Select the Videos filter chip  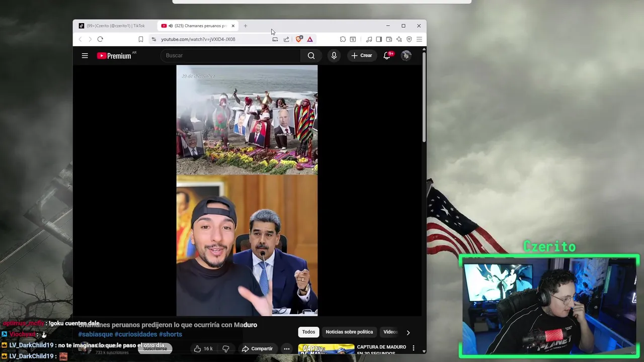coord(390,332)
